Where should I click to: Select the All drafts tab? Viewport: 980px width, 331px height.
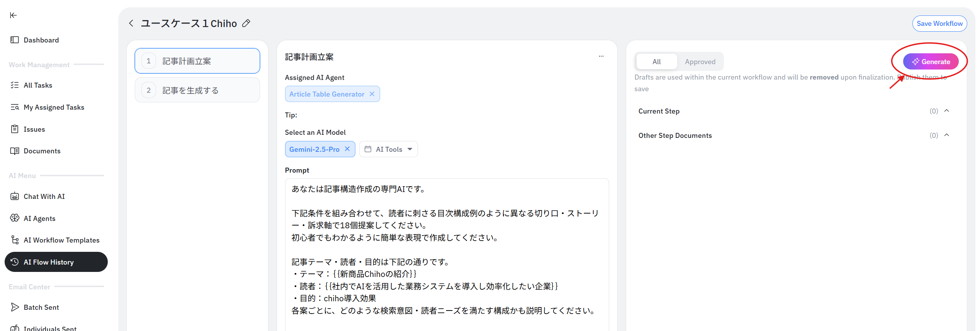pos(656,62)
